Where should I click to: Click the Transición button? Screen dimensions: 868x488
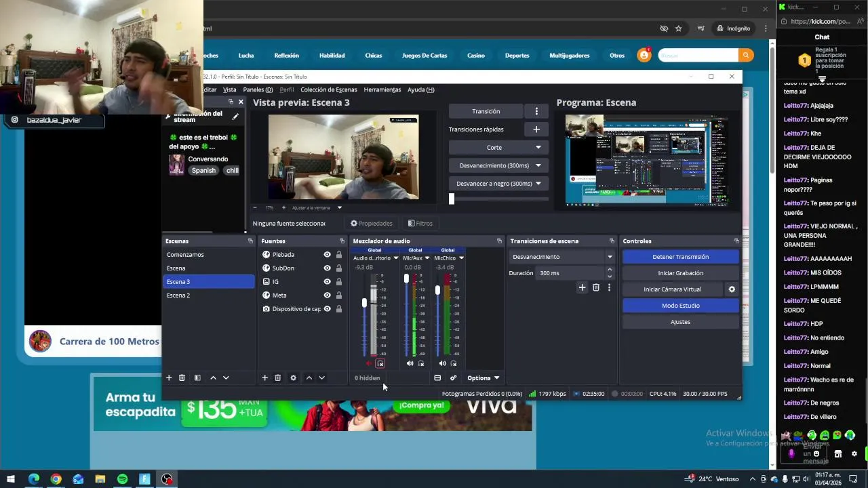486,111
